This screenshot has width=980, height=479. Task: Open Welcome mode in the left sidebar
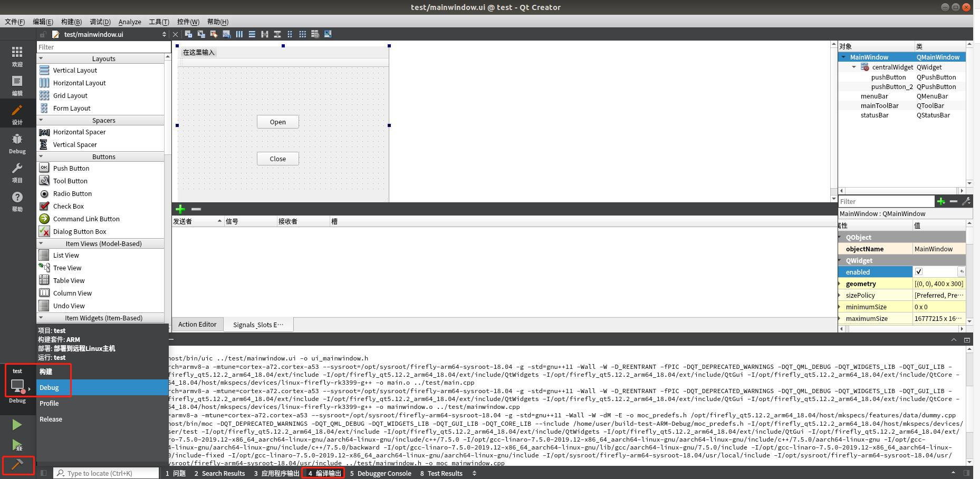17,56
